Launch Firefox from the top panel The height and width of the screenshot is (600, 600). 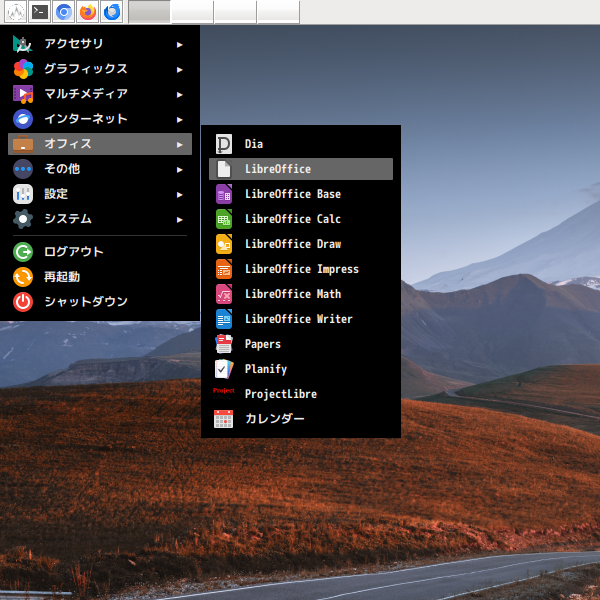point(88,12)
